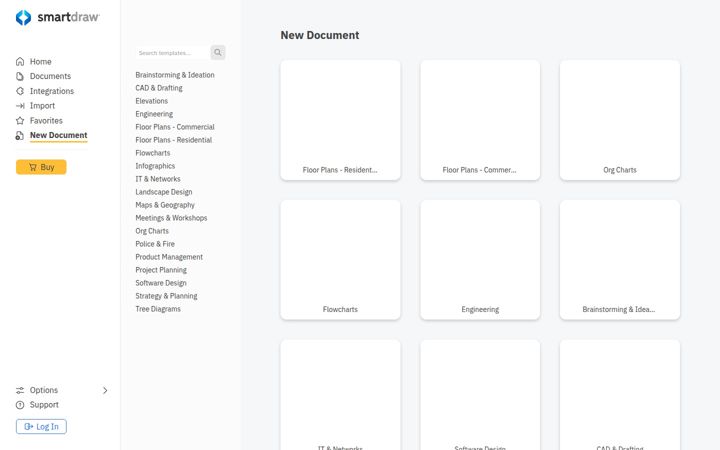Open Integrations in the sidebar

pyautogui.click(x=52, y=91)
